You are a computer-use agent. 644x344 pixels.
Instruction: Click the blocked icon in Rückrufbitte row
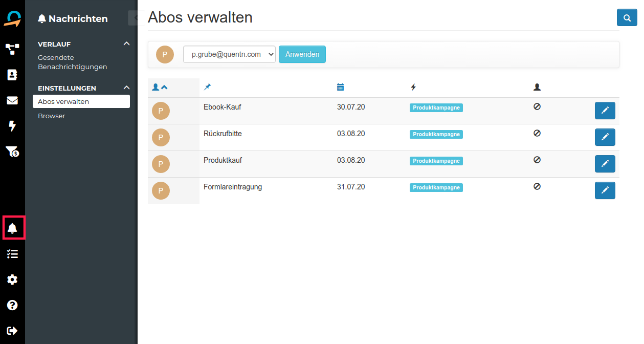(537, 133)
